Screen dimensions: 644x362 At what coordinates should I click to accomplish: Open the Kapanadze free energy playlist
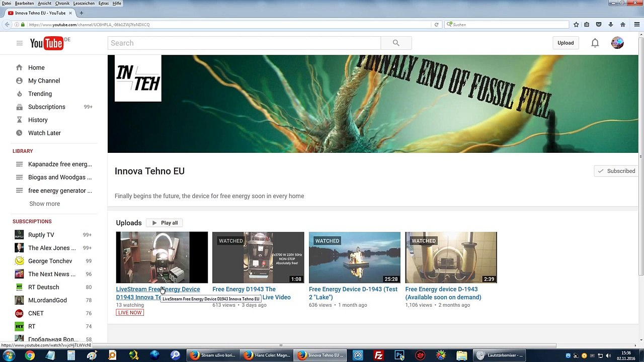coord(60,164)
